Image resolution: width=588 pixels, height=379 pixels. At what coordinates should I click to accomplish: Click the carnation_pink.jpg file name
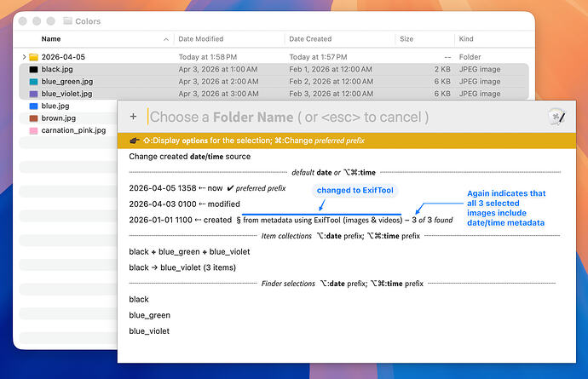pos(73,131)
